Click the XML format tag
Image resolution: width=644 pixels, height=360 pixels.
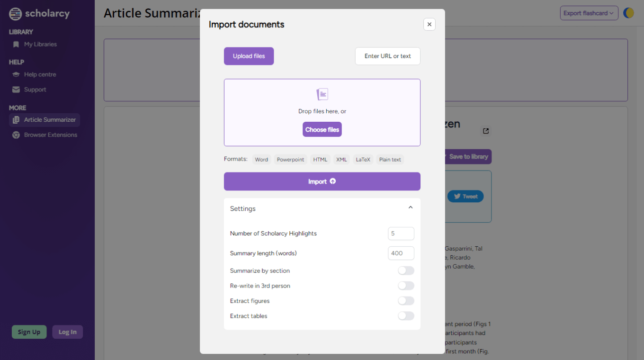point(341,160)
